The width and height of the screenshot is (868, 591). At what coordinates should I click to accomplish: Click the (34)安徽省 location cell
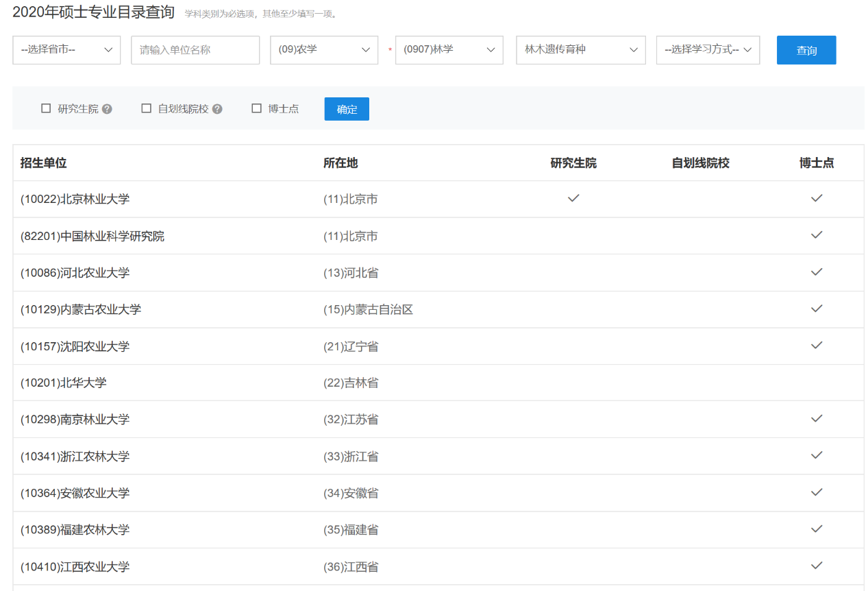pos(351,493)
